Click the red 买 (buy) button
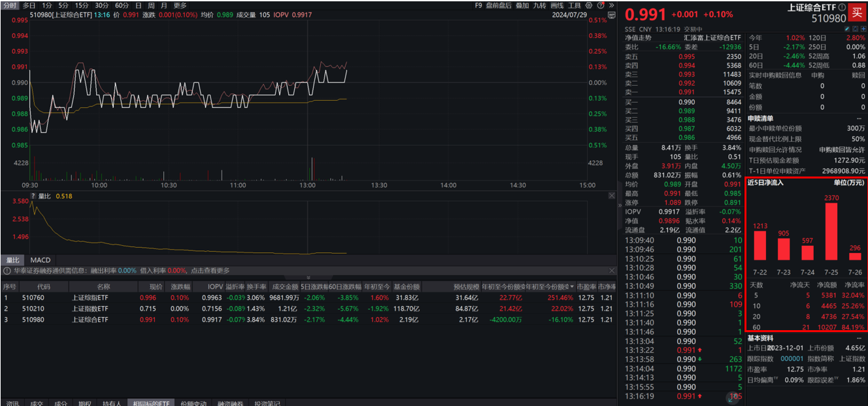This screenshot has width=868, height=406. coord(856,12)
